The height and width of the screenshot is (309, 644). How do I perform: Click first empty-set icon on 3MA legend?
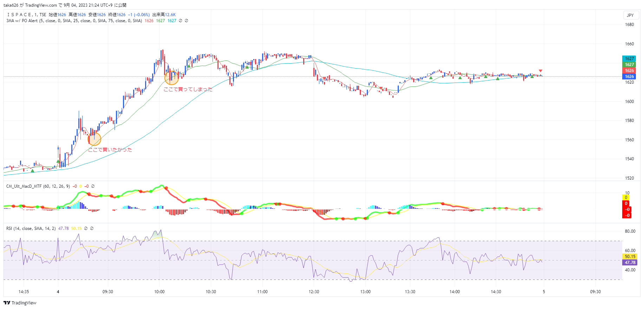click(180, 21)
